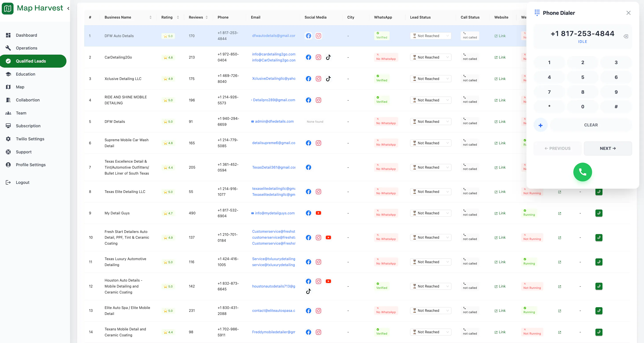Open external link icon for My Detail Guys row
This screenshot has height=343, width=644.
pos(559,213)
